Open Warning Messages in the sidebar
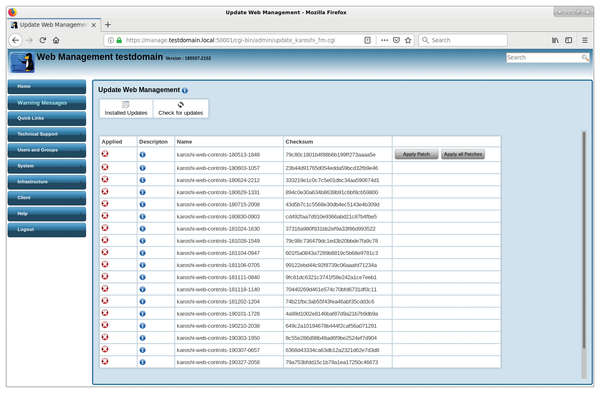The height and width of the screenshot is (393, 600). point(47,103)
